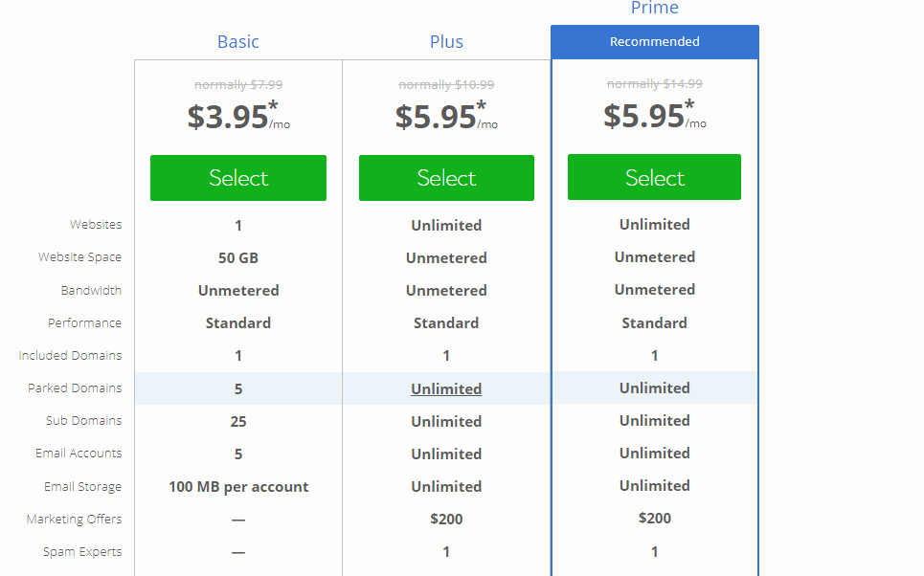
Task: Click the Spam Experts row label
Action: click(82, 552)
